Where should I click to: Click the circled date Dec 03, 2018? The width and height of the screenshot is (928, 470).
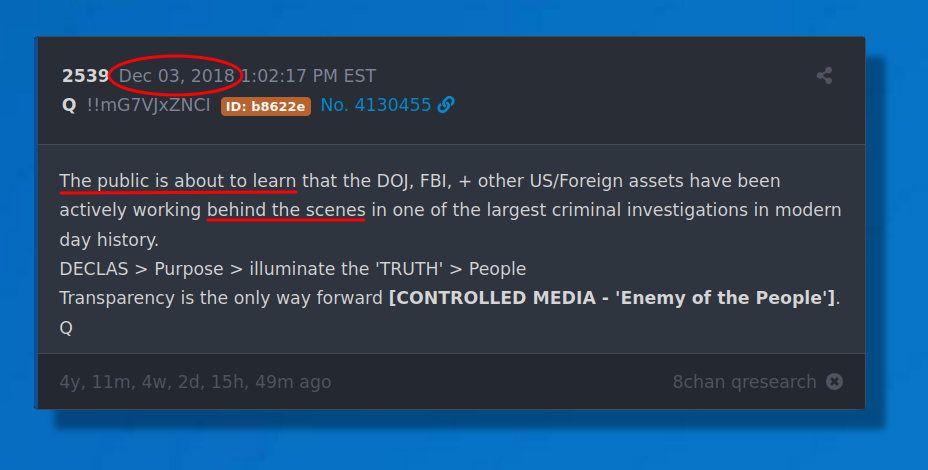[x=177, y=76]
